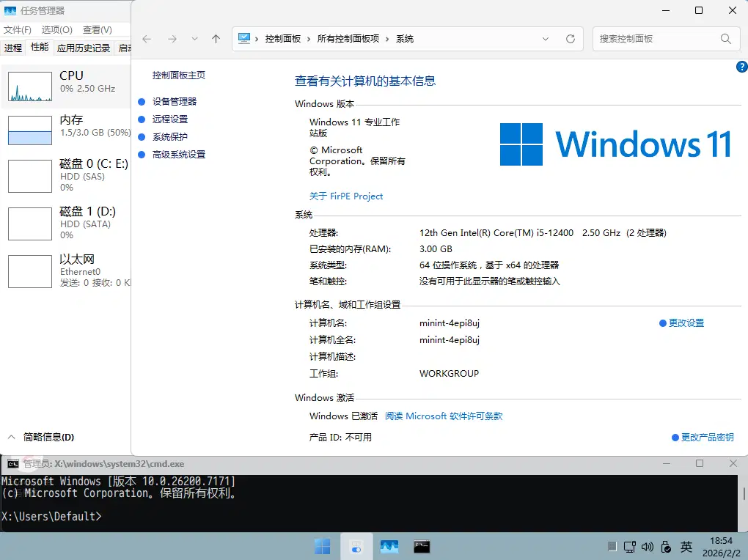Image resolution: width=748 pixels, height=560 pixels.
Task: Open 远程设置 from the sidebar
Action: [x=170, y=119]
